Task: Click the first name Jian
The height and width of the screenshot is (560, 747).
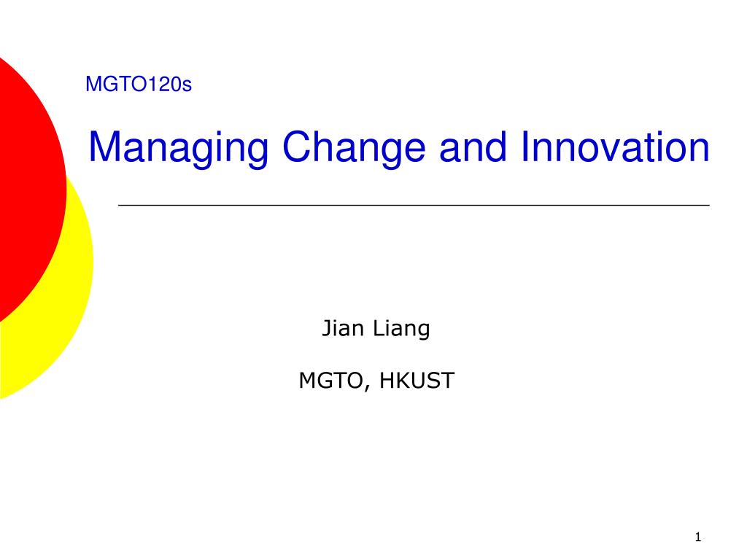Action: [x=343, y=328]
